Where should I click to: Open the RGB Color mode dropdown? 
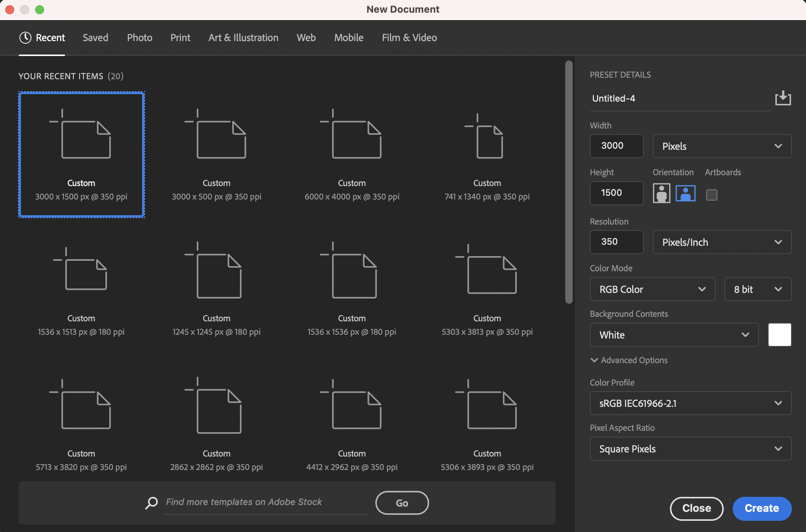point(652,289)
